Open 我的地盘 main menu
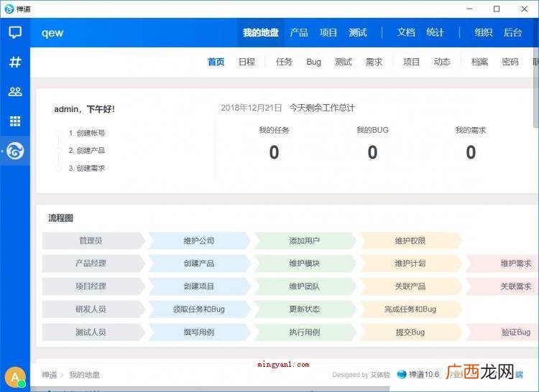Screen dimensions: 539x392 coord(261,32)
